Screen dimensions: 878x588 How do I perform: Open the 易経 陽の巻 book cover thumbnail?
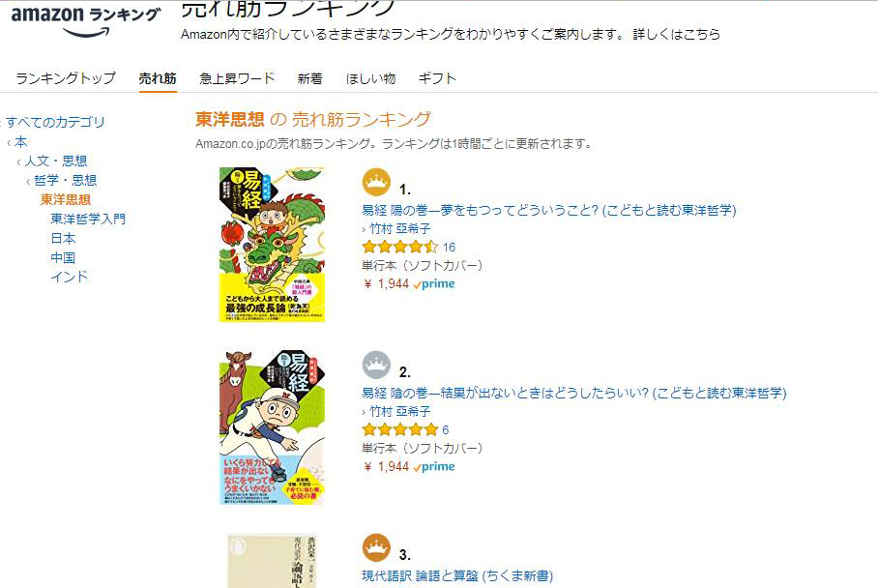click(272, 244)
